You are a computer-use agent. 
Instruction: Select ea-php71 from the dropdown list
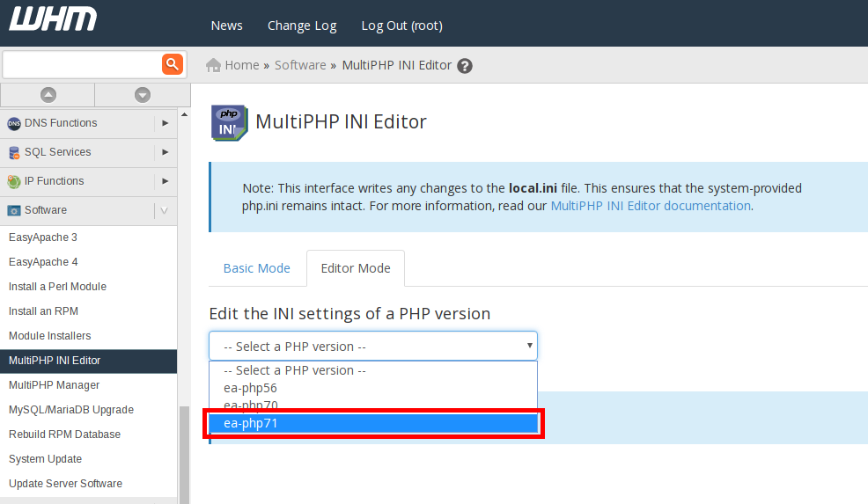coord(373,424)
